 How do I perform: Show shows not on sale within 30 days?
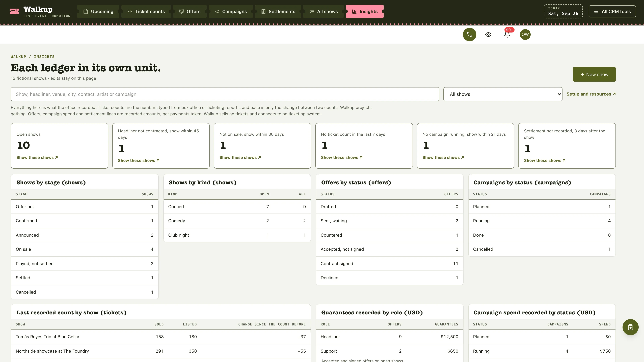pyautogui.click(x=240, y=157)
